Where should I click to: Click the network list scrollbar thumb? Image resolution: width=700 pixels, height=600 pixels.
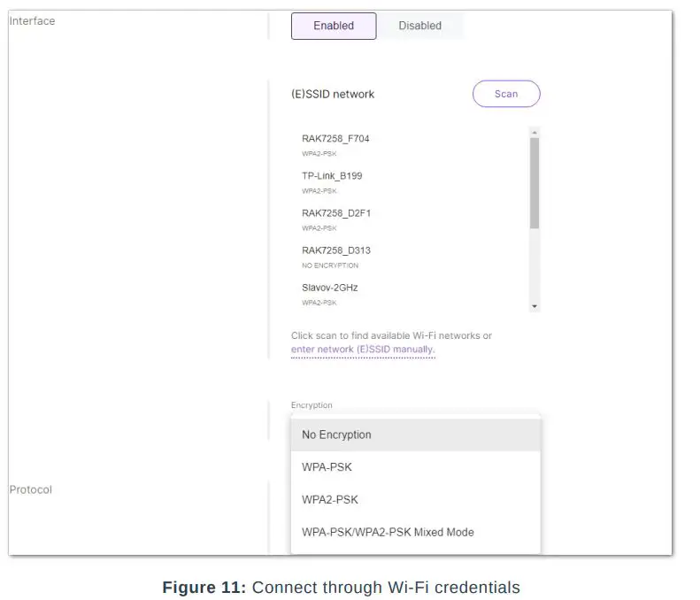click(x=535, y=181)
